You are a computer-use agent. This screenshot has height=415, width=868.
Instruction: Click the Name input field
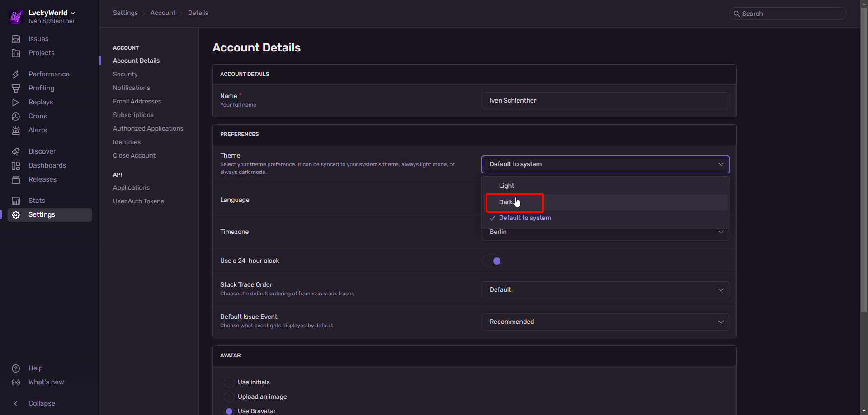[x=605, y=101]
